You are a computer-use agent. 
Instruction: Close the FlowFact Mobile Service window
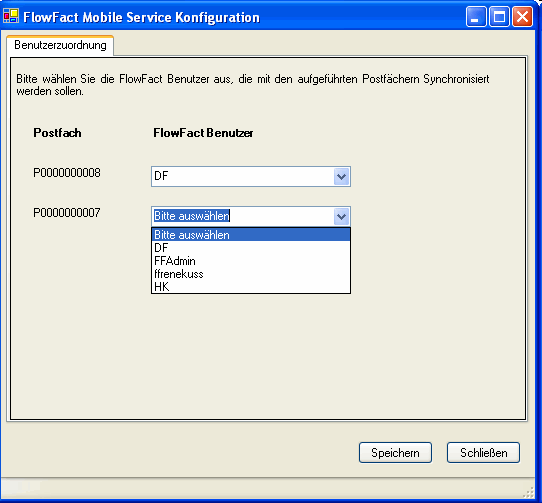point(522,17)
